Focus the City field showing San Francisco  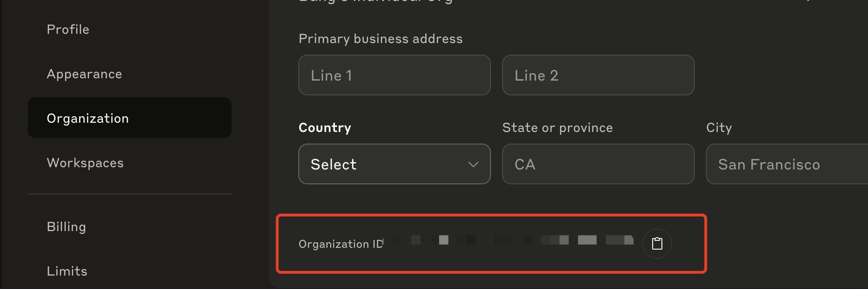(786, 164)
